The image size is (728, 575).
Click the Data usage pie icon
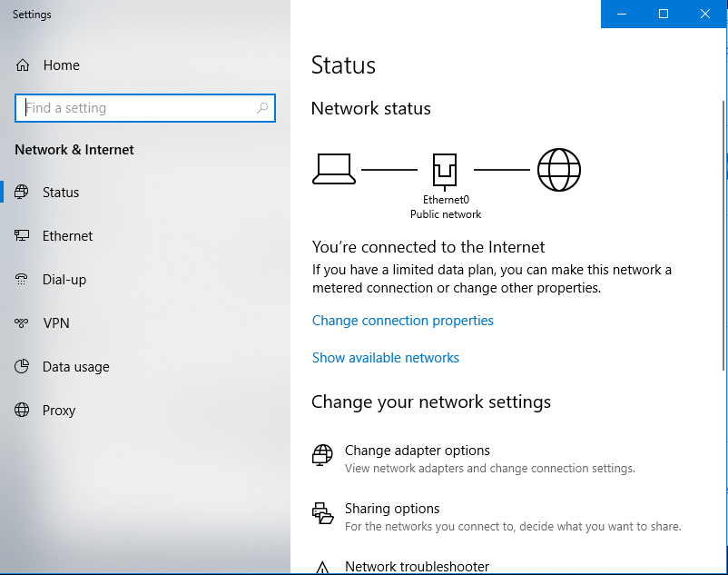[x=23, y=367]
